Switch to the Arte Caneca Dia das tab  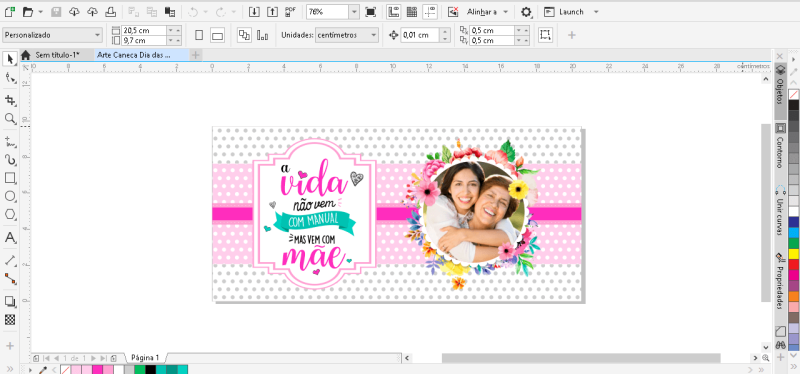point(142,55)
